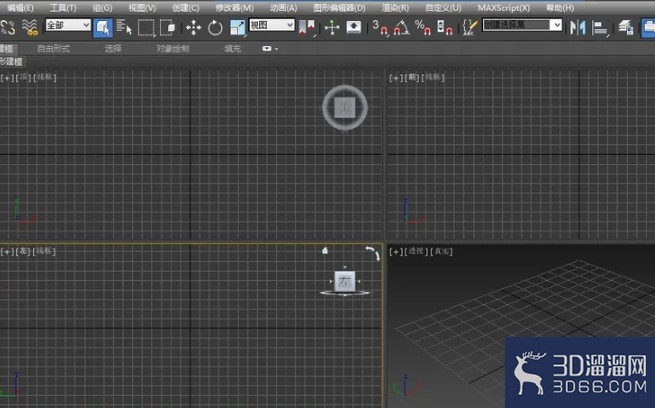
Task: Open the [+] menu of the front viewport
Action: click(396, 77)
